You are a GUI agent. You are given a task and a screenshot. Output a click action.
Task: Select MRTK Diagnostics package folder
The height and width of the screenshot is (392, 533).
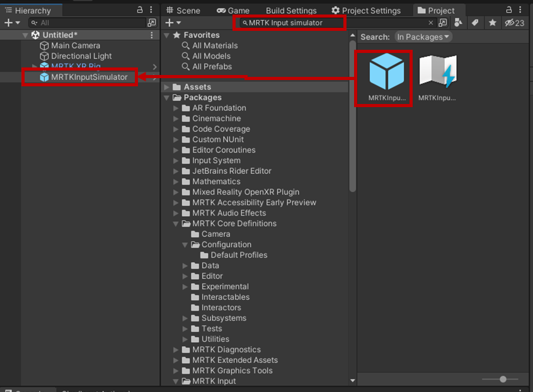[222, 350]
